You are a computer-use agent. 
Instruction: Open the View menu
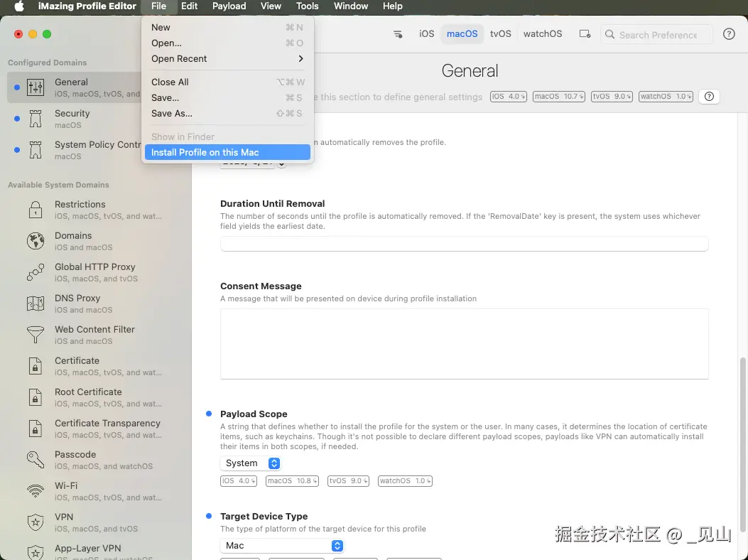[271, 6]
